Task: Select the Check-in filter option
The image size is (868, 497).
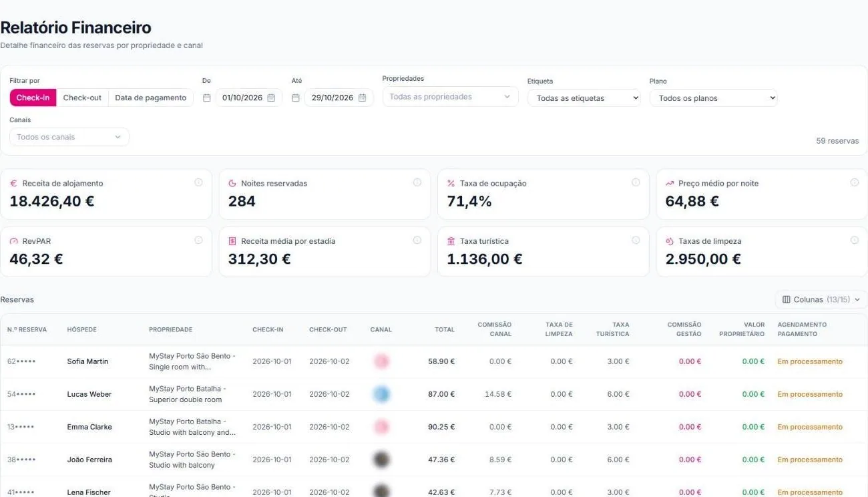Action: [x=33, y=98]
